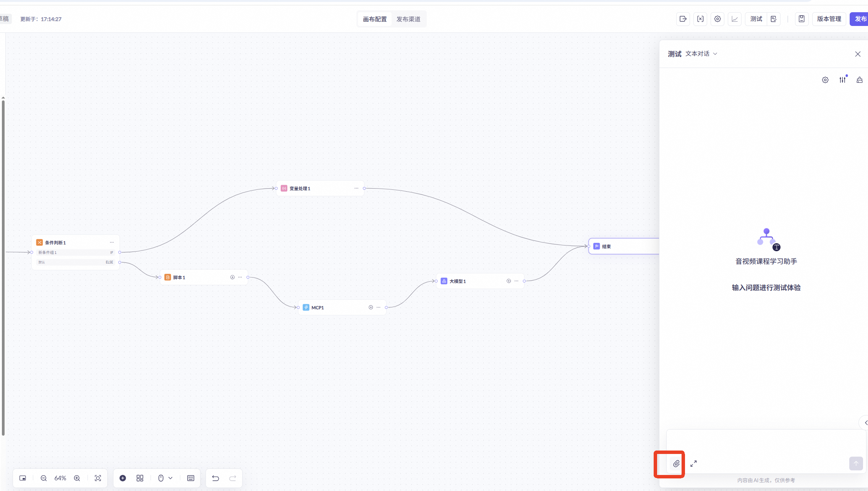This screenshot has height=491, width=868.
Task: Switch to the 发布渠道 tab
Action: coord(408,19)
